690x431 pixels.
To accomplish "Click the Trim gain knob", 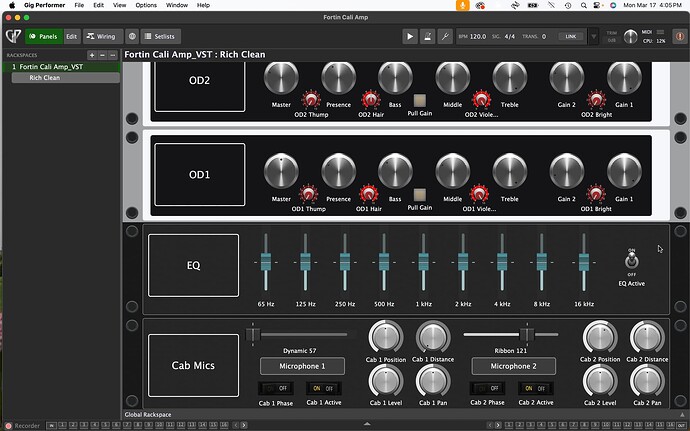I will click(631, 37).
